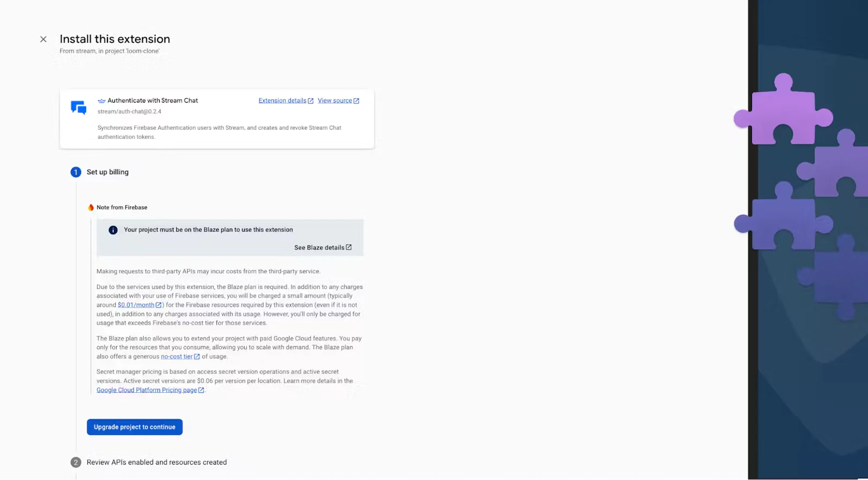This screenshot has height=480, width=868.
Task: Click the external-link icon after no-cost tier
Action: [x=197, y=356]
